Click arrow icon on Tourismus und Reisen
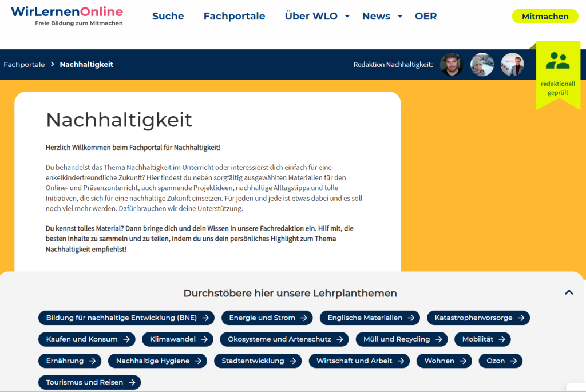586x392 pixels. click(x=132, y=382)
